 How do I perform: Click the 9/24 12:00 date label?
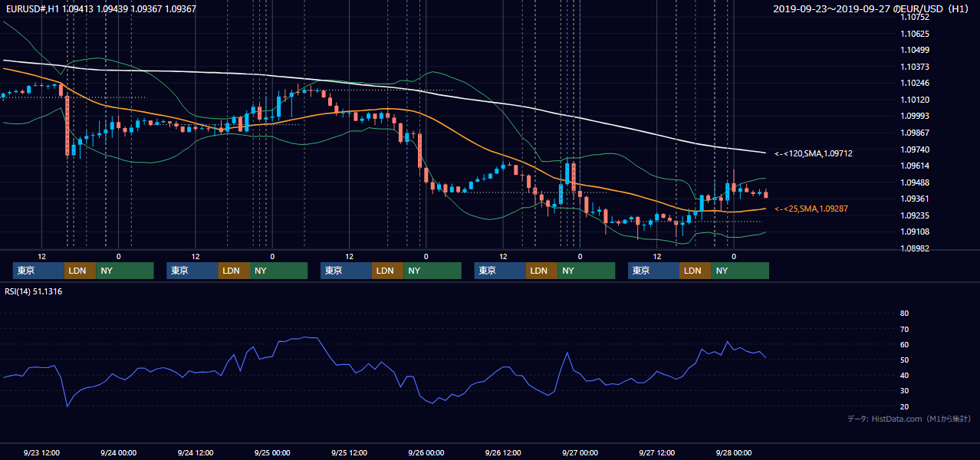point(196,453)
